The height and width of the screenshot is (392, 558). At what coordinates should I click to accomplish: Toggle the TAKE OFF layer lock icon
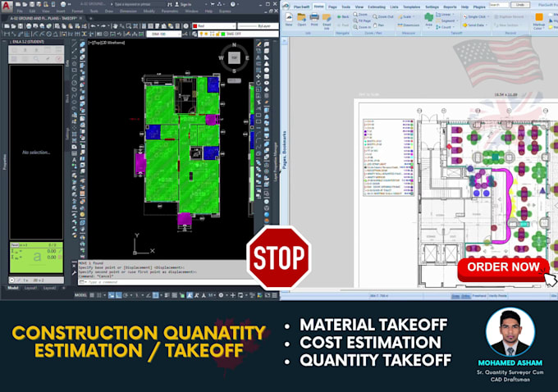pos(217,34)
